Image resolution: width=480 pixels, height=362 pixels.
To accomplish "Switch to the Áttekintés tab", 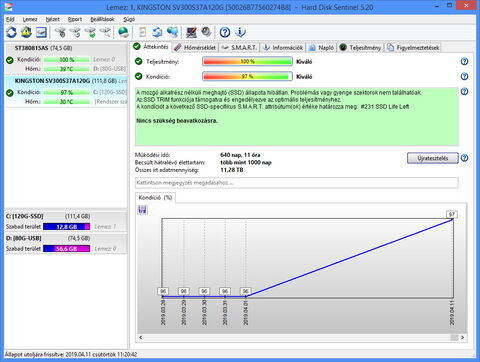I will (151, 47).
